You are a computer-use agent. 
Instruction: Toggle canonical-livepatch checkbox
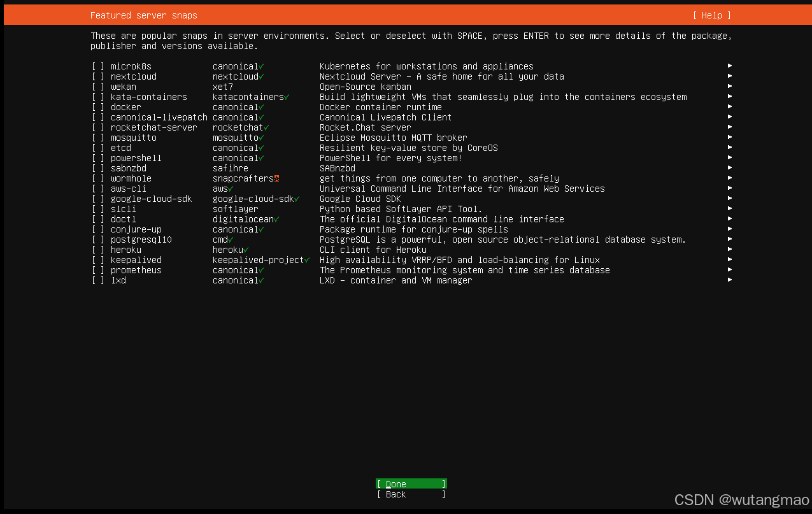[x=97, y=117]
